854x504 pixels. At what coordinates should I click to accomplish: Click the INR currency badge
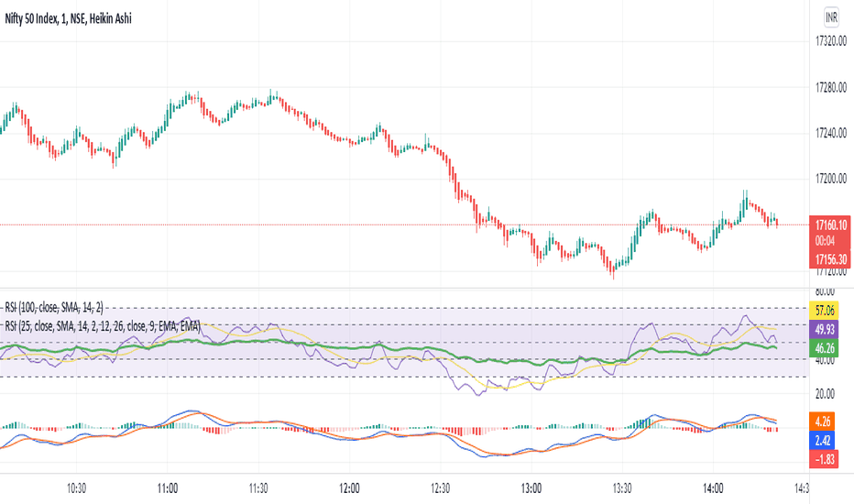tap(831, 18)
